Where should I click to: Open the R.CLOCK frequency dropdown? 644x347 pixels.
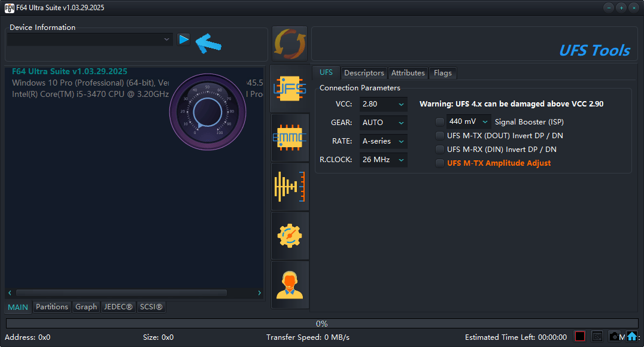[383, 159]
